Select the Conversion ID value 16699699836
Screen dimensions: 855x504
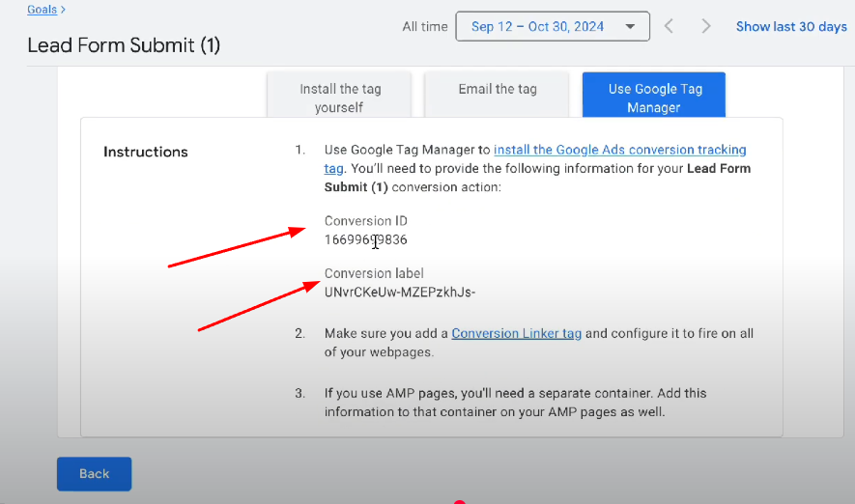coord(365,239)
